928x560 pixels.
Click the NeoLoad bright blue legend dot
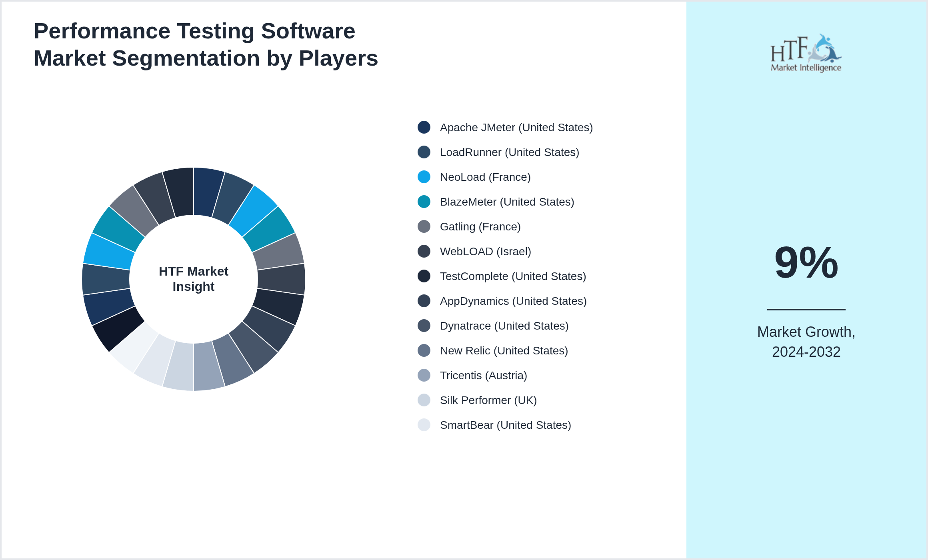[424, 177]
